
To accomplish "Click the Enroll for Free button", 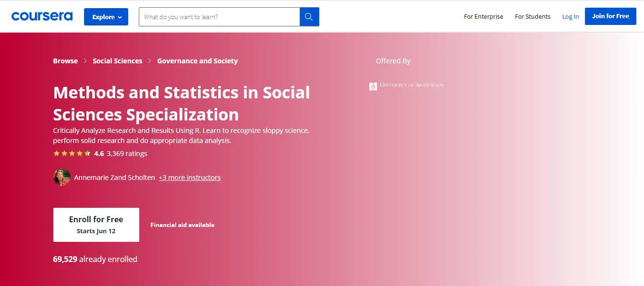I will click(96, 224).
